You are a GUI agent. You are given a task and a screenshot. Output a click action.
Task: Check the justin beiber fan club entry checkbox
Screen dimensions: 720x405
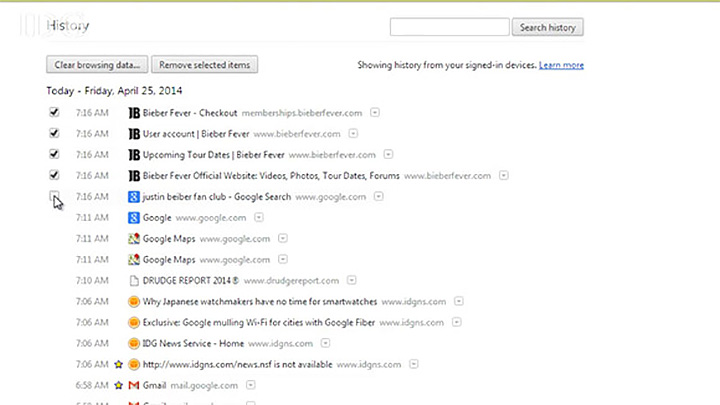click(x=54, y=197)
